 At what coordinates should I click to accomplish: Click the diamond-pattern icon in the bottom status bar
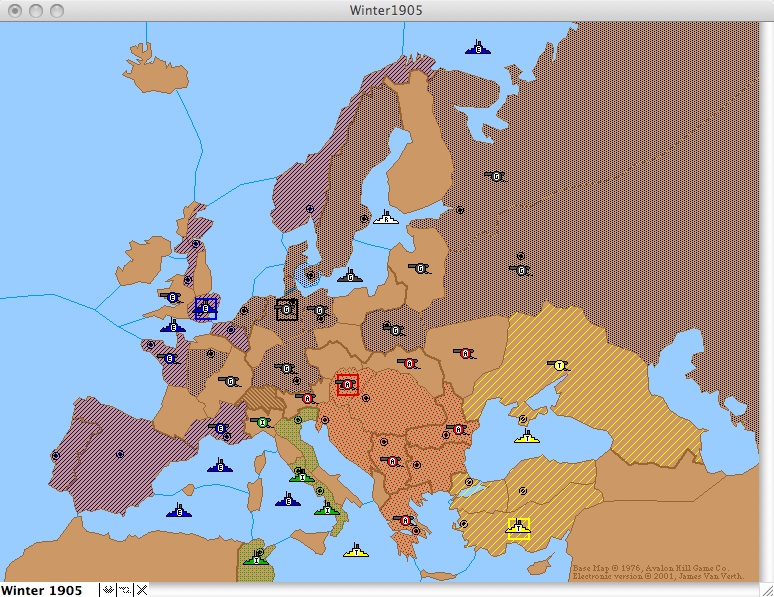point(108,590)
